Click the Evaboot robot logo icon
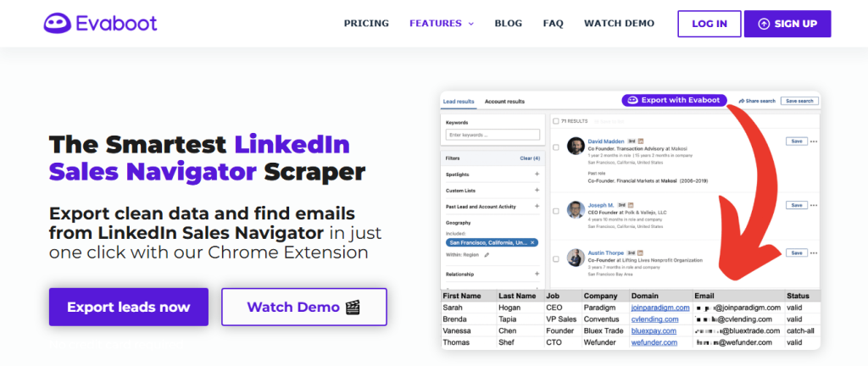 pos(58,23)
